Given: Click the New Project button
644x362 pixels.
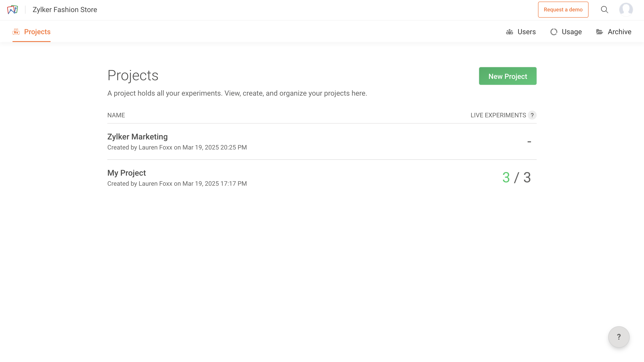Looking at the screenshot, I should (508, 76).
